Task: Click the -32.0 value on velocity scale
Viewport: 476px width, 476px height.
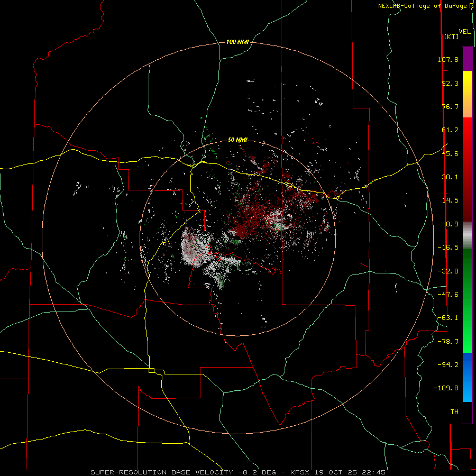Action: (448, 271)
